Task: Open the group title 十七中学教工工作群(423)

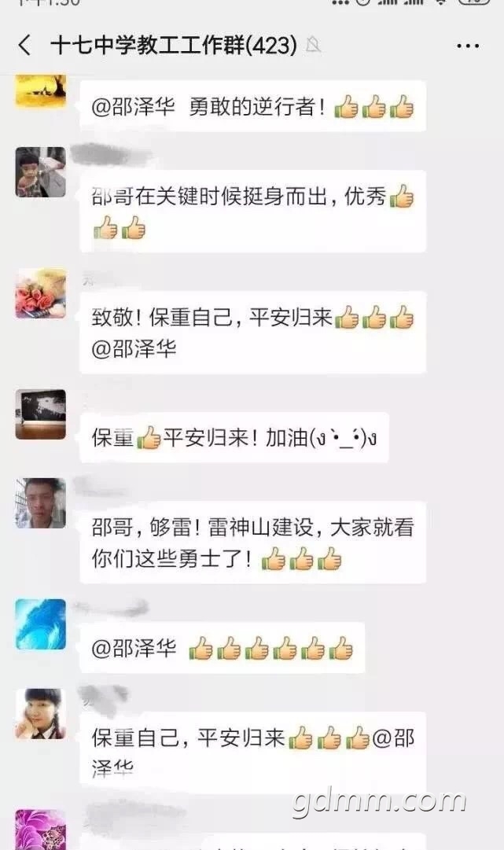Action: click(174, 45)
